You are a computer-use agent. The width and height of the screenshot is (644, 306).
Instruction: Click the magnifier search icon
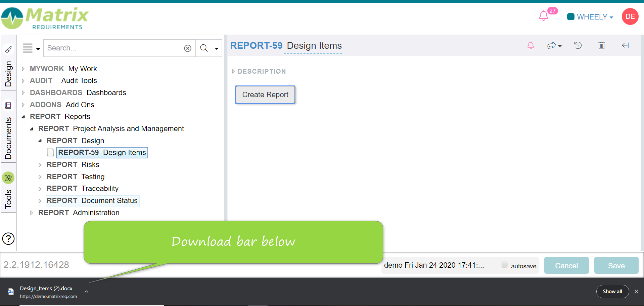(x=204, y=48)
